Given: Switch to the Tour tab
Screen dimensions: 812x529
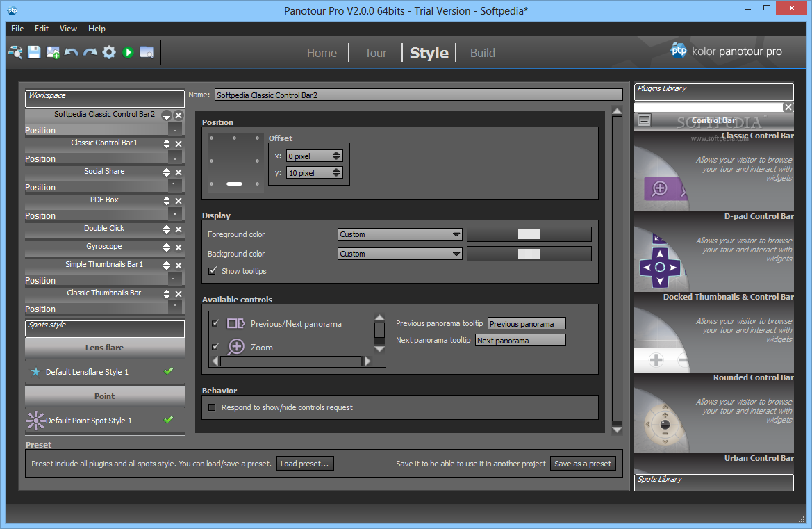Looking at the screenshot, I should (x=376, y=53).
